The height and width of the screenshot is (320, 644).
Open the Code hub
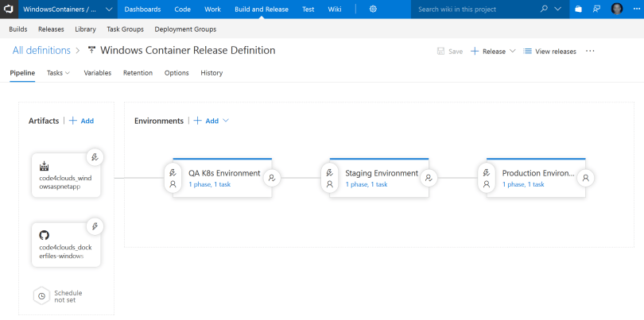point(182,9)
